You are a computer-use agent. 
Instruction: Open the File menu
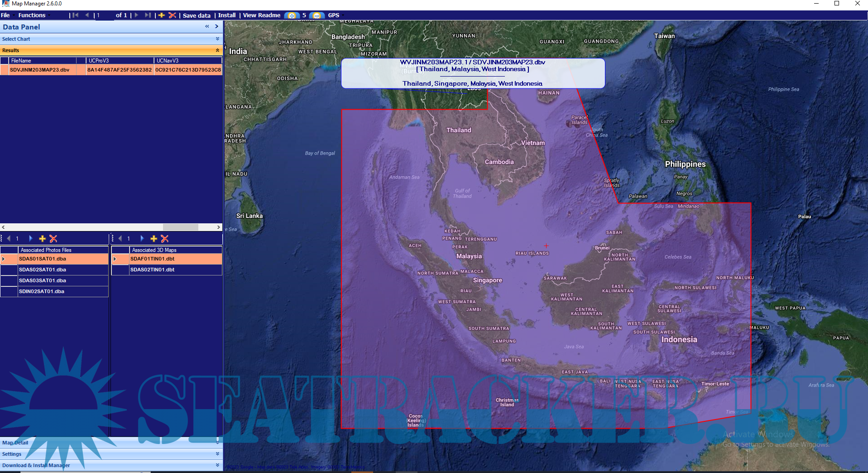coord(5,15)
